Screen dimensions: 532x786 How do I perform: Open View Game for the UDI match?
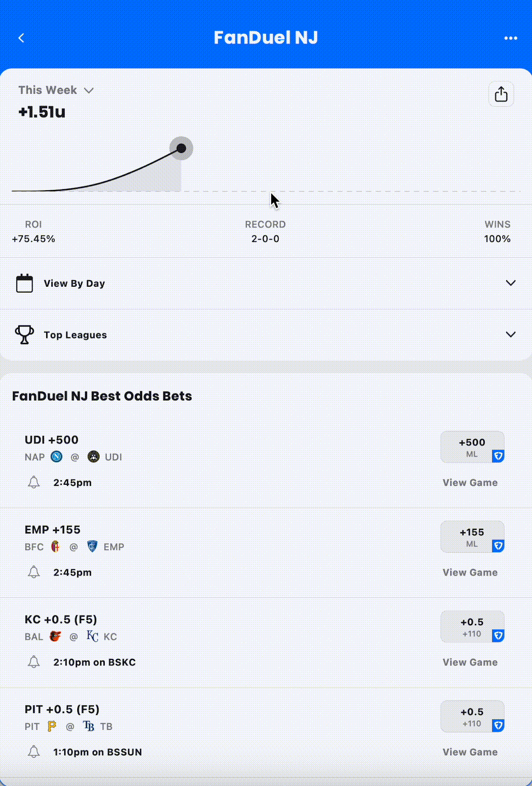click(x=470, y=483)
